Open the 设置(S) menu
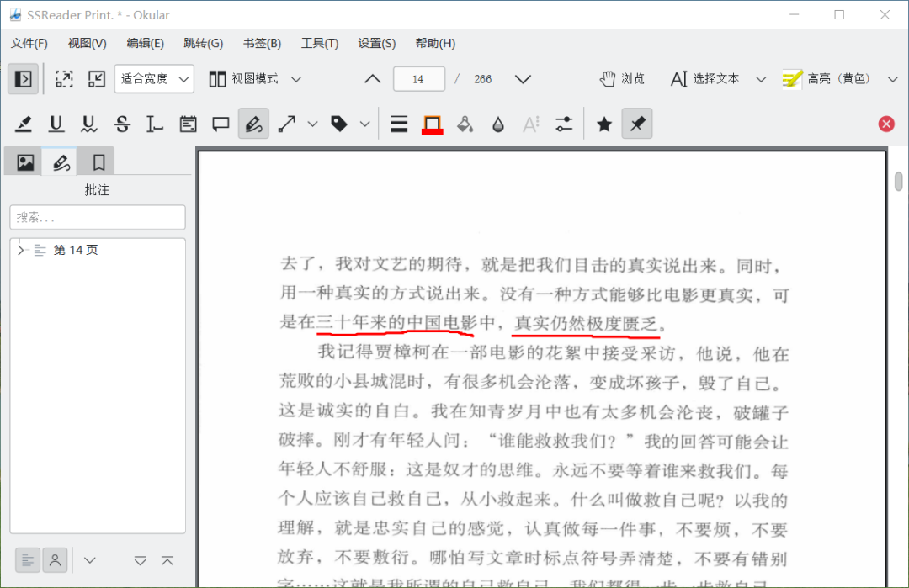This screenshot has height=588, width=909. point(377,44)
